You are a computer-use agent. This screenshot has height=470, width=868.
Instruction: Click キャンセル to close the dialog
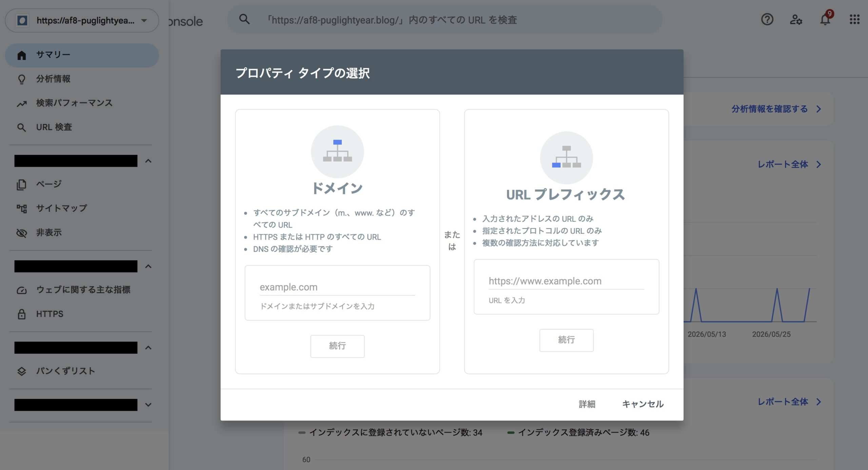(643, 404)
